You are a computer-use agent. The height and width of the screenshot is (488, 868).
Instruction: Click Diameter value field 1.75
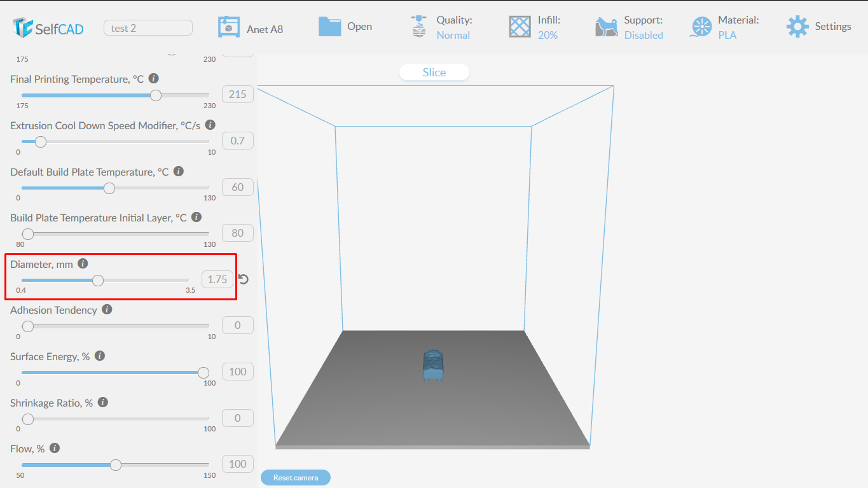pos(217,279)
